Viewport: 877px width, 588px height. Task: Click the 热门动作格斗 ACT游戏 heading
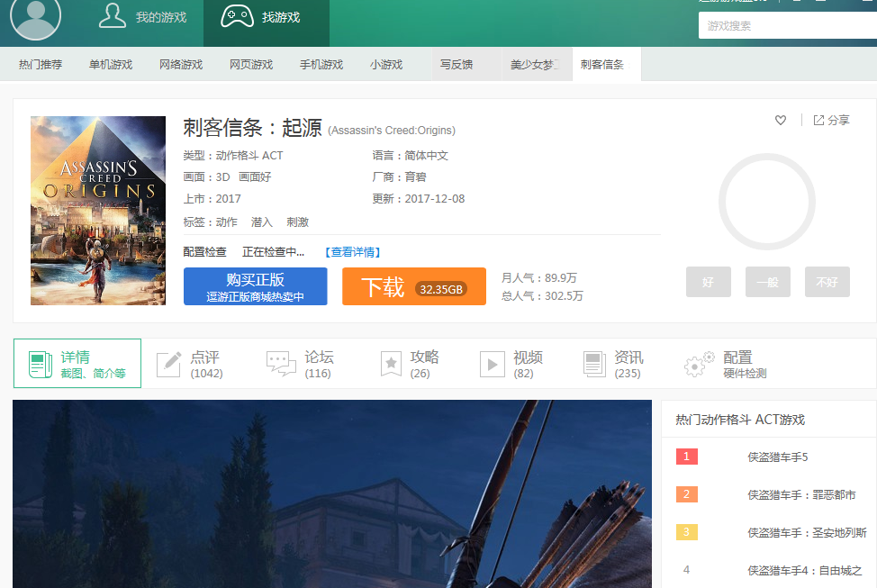pyautogui.click(x=740, y=420)
